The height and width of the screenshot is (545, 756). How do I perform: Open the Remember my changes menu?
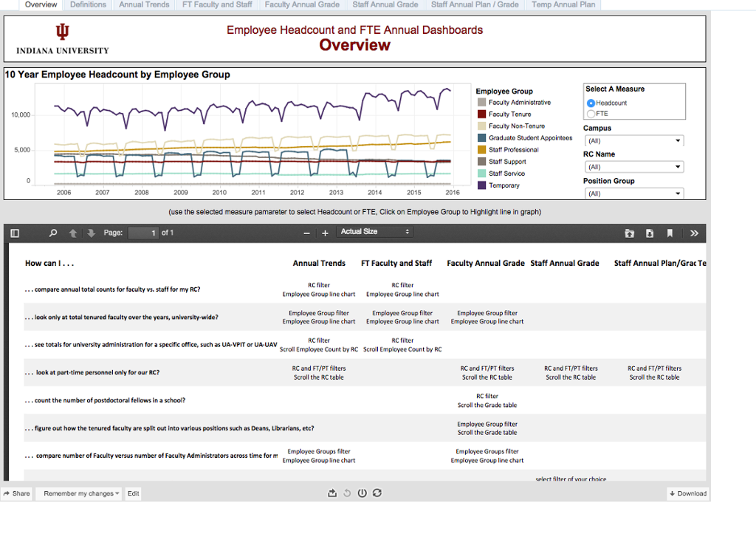81,493
